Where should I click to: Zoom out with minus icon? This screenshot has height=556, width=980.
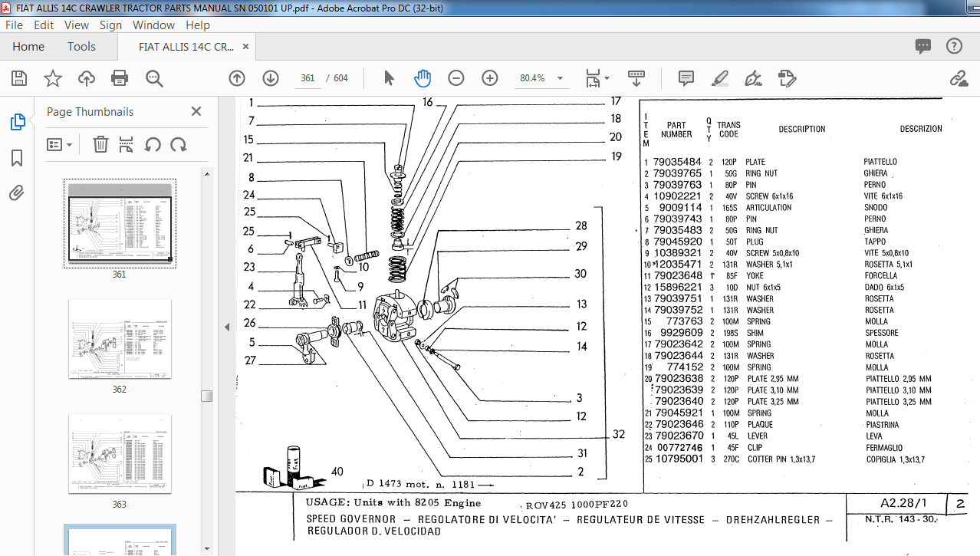tap(456, 78)
